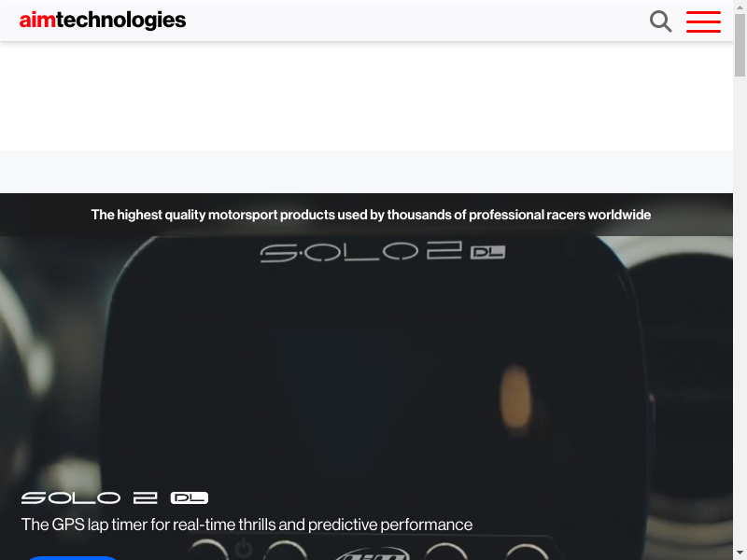Click the blue button under the tagline
The width and height of the screenshot is (747, 560).
coord(72,557)
